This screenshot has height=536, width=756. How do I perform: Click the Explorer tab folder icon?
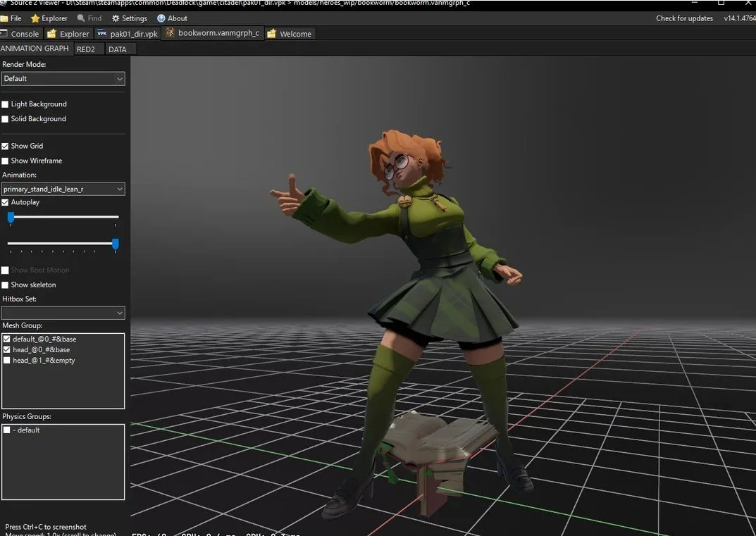(x=51, y=34)
